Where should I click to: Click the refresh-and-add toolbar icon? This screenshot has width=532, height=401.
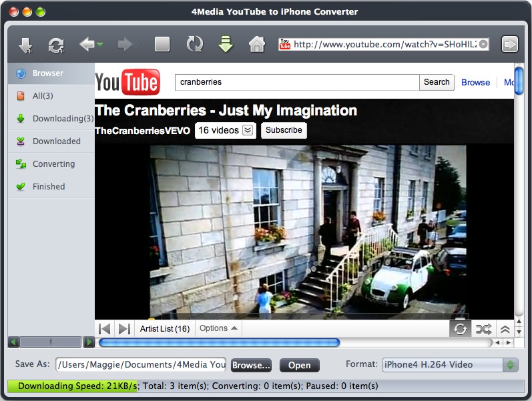point(56,45)
